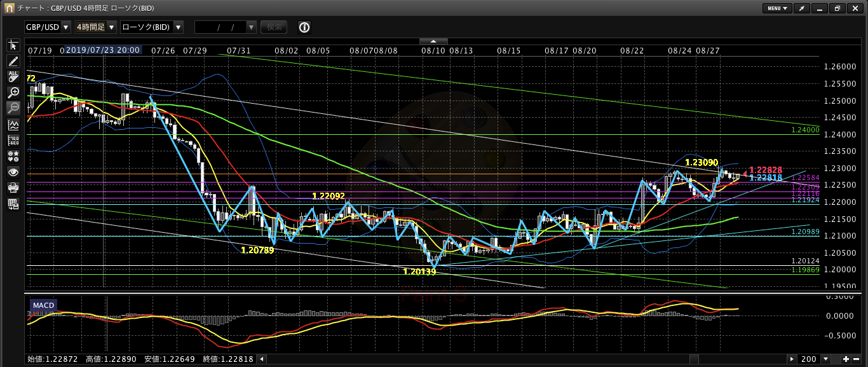
Task: Click the 1.24000 green line label
Action: 805,130
